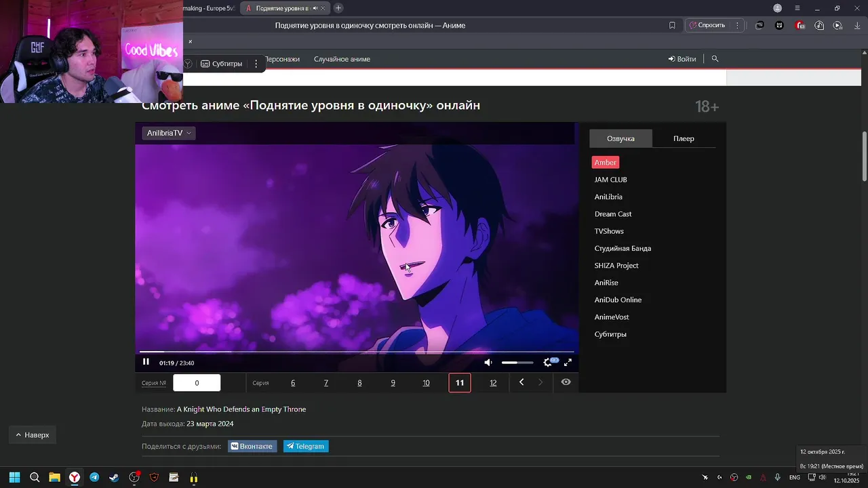Open the Персонажи menu item
The image size is (868, 488).
pyautogui.click(x=281, y=59)
